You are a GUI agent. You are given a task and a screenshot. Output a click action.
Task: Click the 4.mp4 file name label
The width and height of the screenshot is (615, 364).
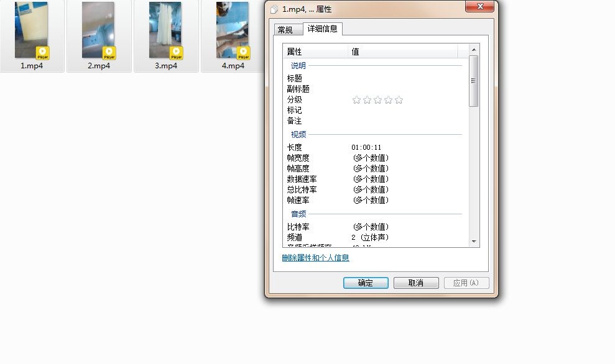[233, 66]
